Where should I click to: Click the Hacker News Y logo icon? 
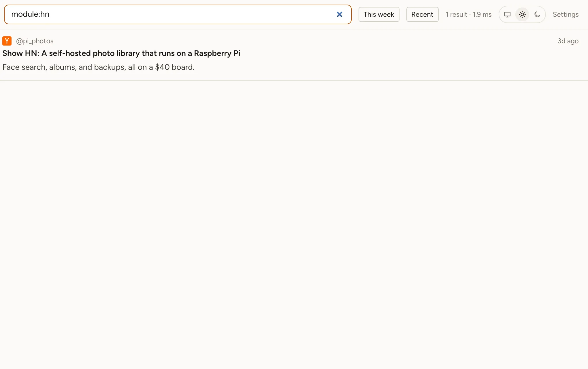[x=7, y=41]
